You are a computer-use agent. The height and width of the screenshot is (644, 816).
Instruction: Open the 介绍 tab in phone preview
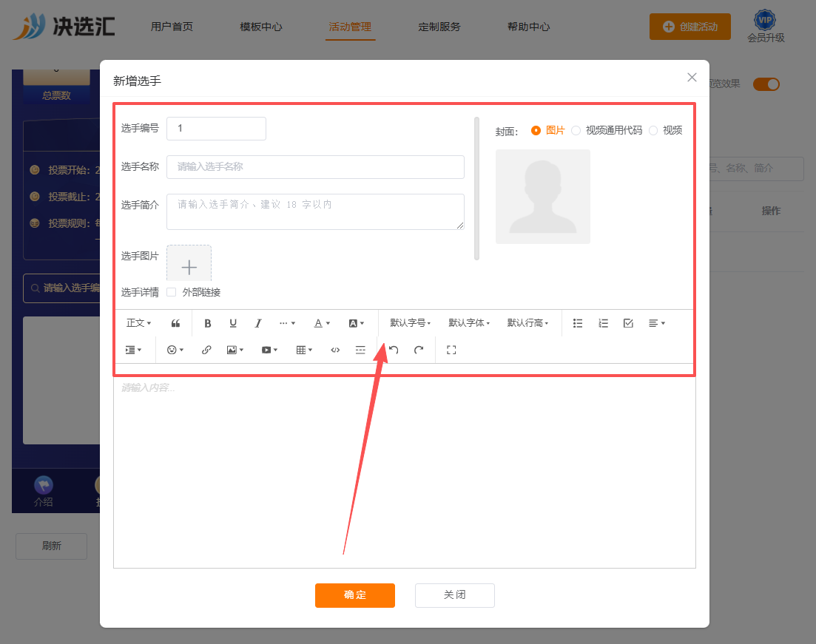[44, 491]
